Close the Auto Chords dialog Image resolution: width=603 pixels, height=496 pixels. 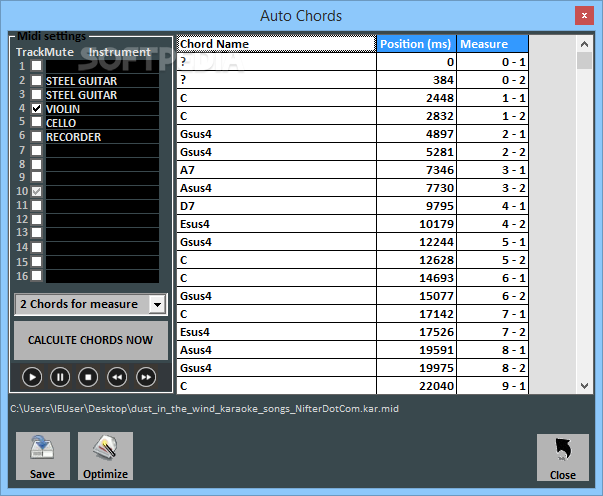pos(563,458)
